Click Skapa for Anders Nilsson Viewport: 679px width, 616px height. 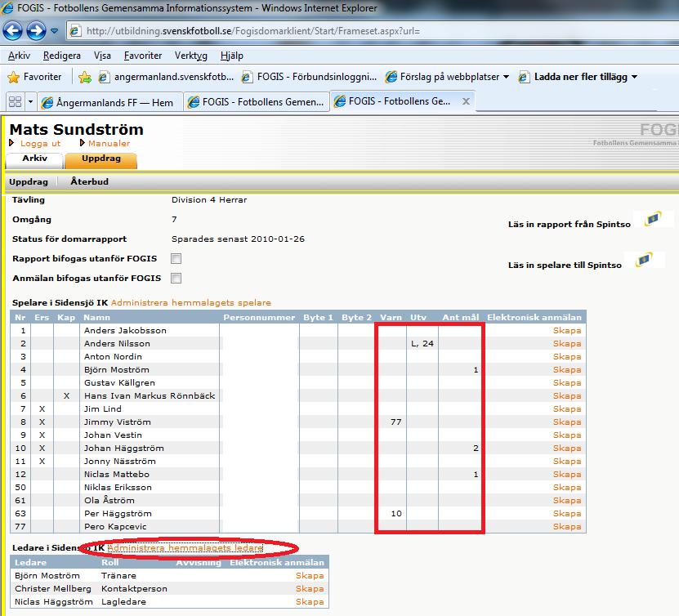tap(567, 343)
